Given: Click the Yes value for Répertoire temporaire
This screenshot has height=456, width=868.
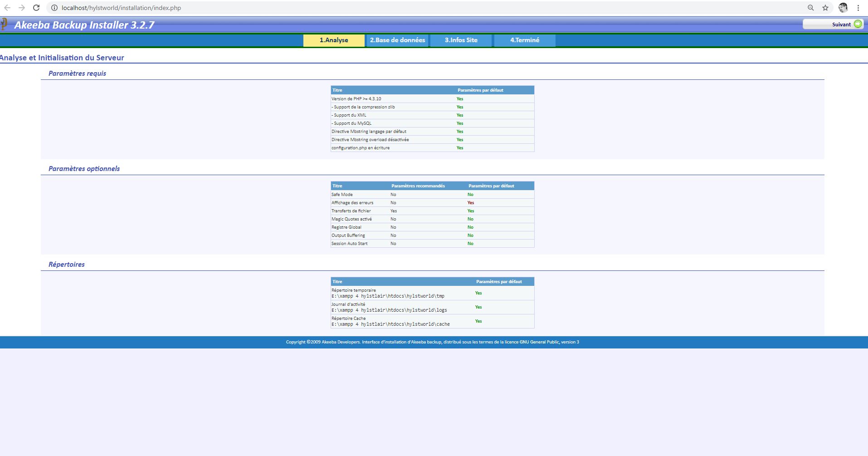Looking at the screenshot, I should pos(478,293).
